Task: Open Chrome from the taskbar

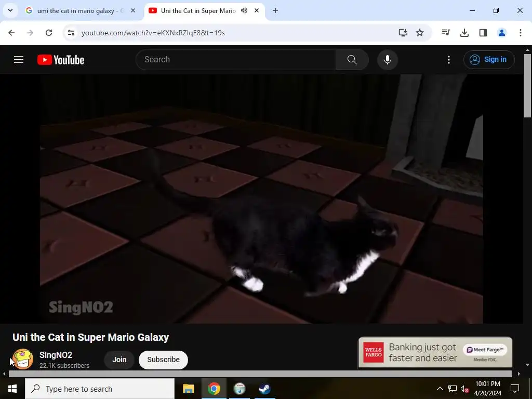Action: click(x=214, y=389)
